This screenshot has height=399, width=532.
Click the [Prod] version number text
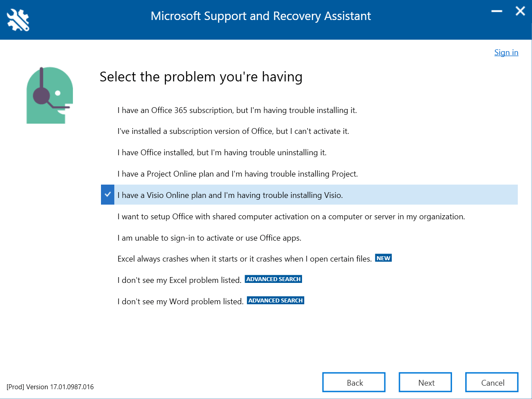50,387
